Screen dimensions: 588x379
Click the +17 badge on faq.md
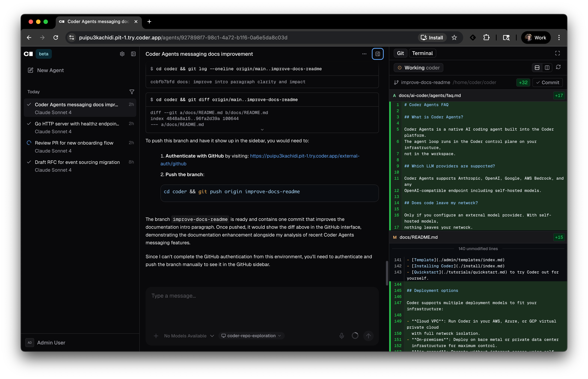(x=559, y=95)
